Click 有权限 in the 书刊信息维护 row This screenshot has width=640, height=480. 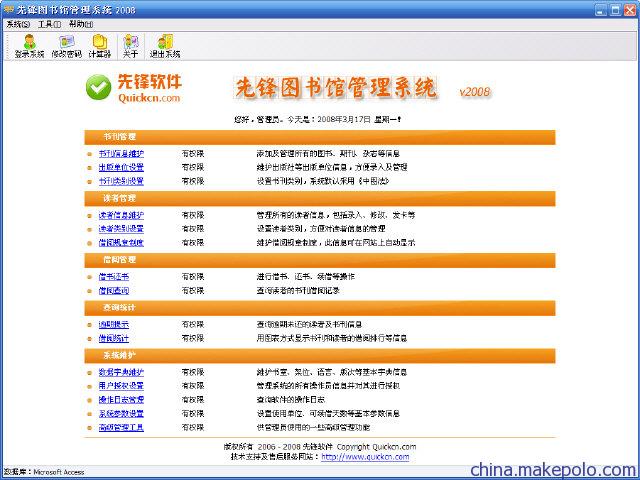(x=193, y=154)
